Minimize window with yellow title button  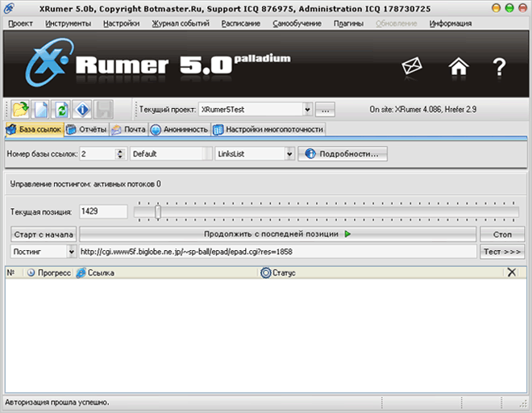tap(496, 8)
